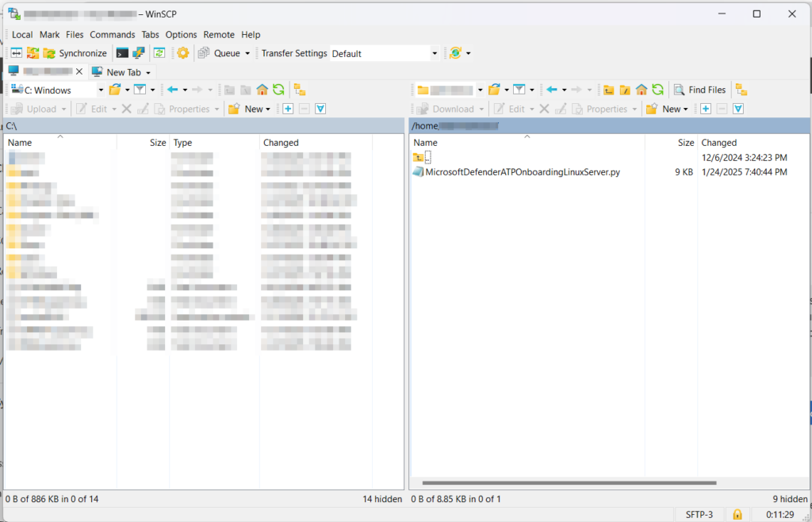Open the Local menu

point(22,35)
